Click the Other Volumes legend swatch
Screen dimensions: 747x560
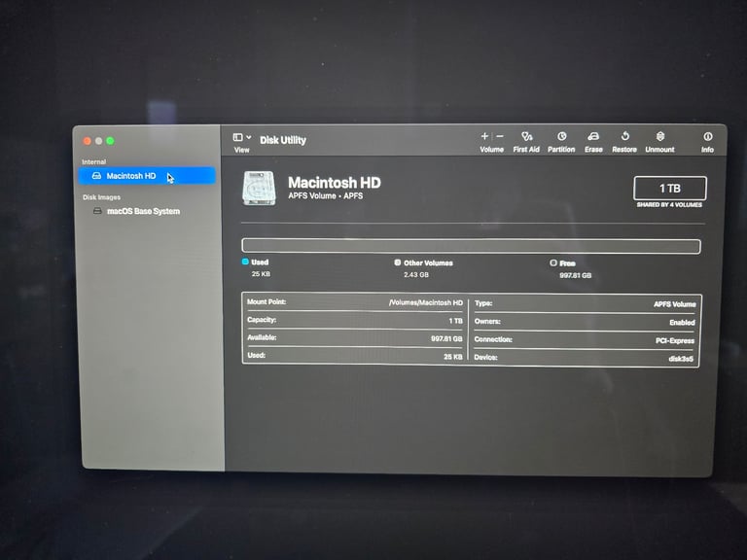pos(397,262)
